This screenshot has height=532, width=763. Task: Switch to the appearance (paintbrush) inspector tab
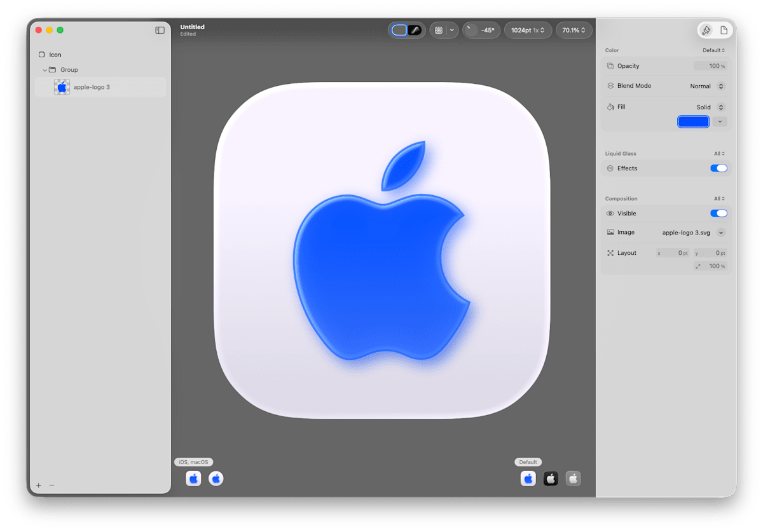[x=706, y=30]
